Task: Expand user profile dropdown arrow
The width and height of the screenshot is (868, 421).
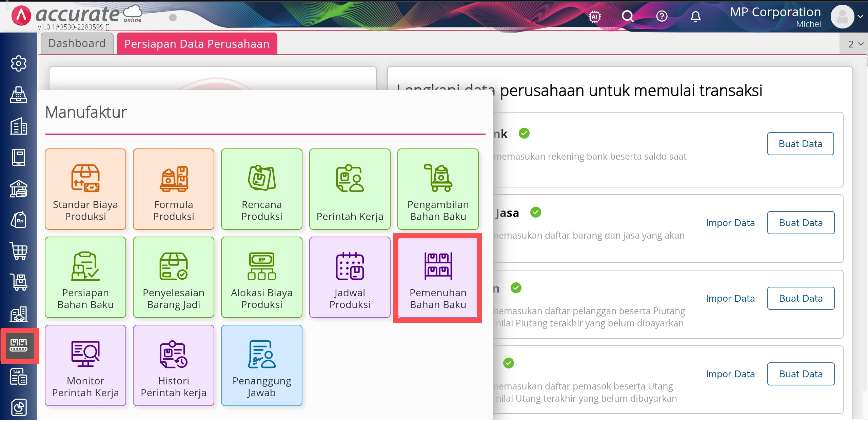Action: 860,16
